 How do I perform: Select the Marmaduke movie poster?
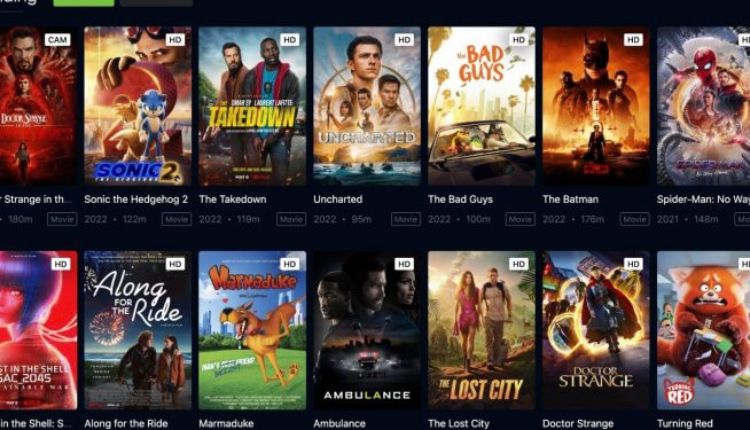click(x=252, y=330)
